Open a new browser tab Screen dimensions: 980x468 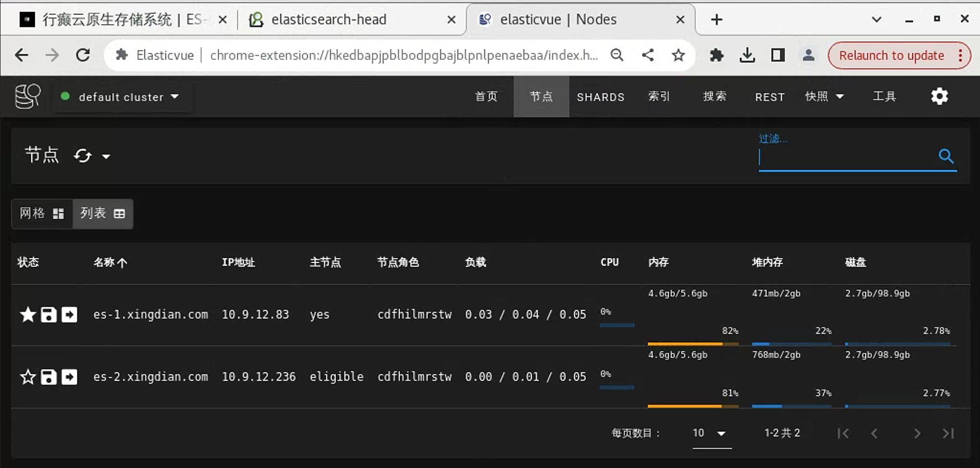[x=716, y=20]
